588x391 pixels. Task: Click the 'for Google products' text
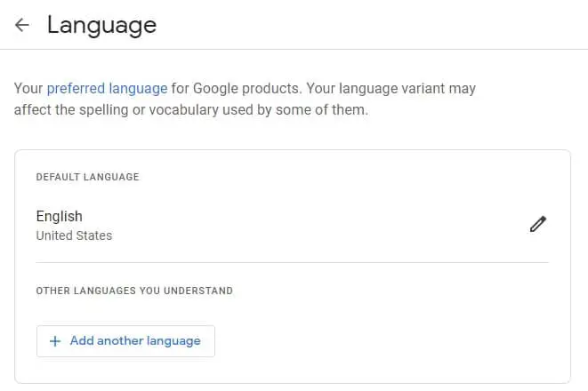(x=237, y=89)
